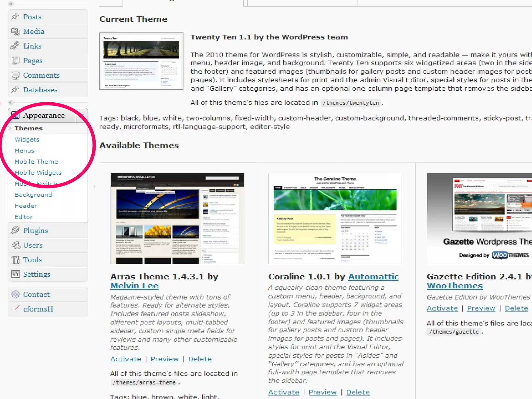Open Melvin Lee author link
This screenshot has height=399, width=532.
click(x=134, y=286)
